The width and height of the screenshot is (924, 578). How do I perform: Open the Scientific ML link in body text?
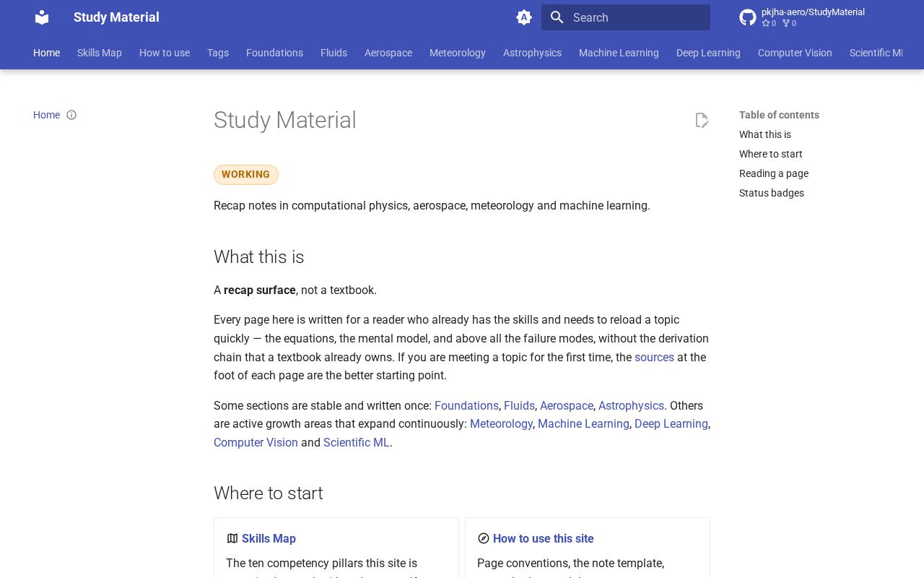point(357,442)
